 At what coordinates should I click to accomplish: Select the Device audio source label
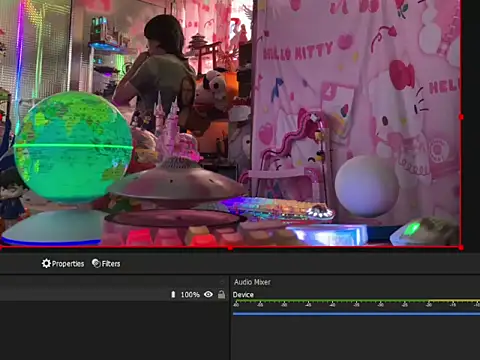pyautogui.click(x=243, y=295)
